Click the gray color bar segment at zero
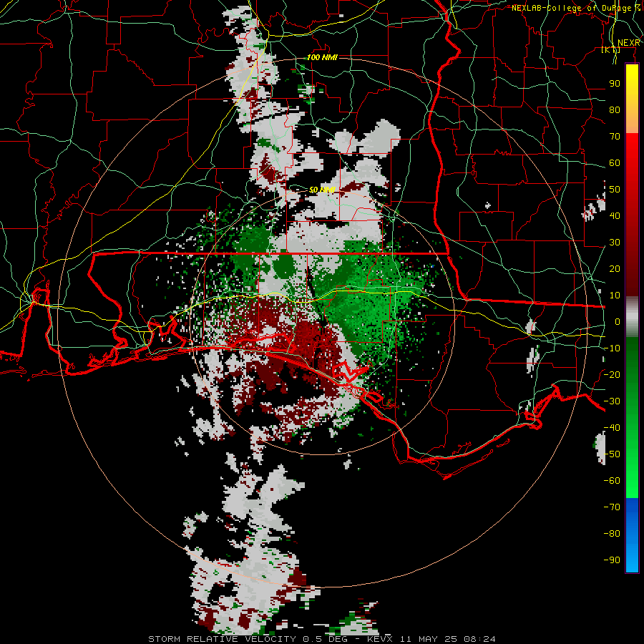 (x=632, y=317)
